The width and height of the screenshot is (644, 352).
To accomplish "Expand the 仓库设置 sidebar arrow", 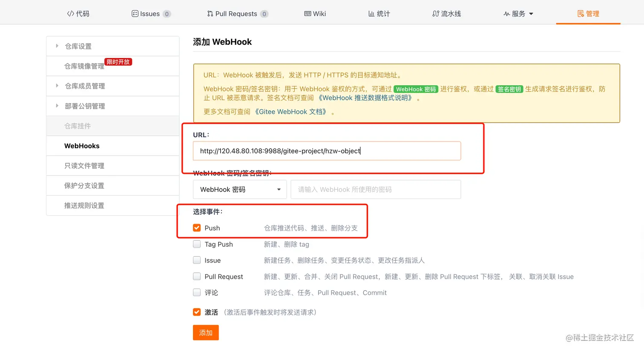I will 57,46.
